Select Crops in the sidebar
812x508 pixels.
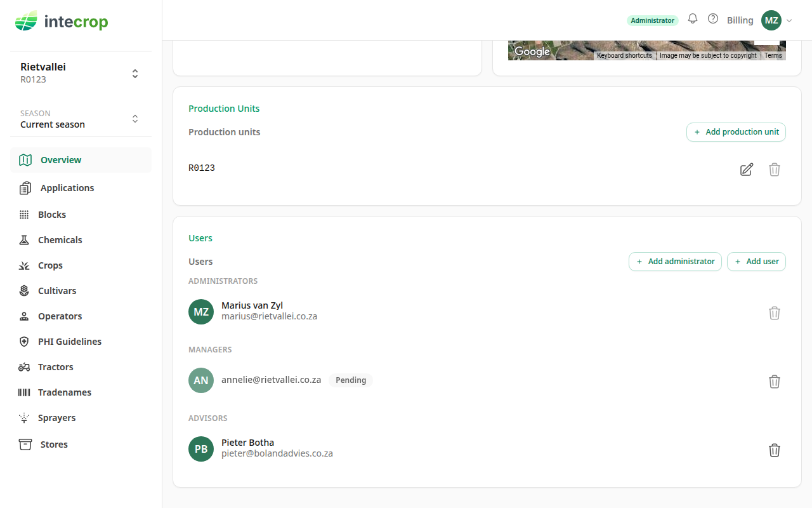coord(81,265)
